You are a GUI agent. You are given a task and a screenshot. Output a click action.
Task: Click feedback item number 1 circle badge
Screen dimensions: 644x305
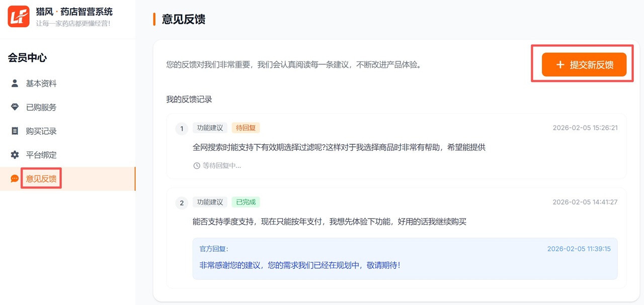pos(182,128)
